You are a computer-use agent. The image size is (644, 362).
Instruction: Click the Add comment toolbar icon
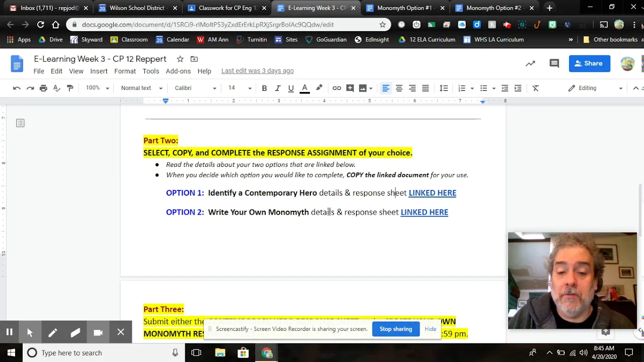(x=350, y=88)
